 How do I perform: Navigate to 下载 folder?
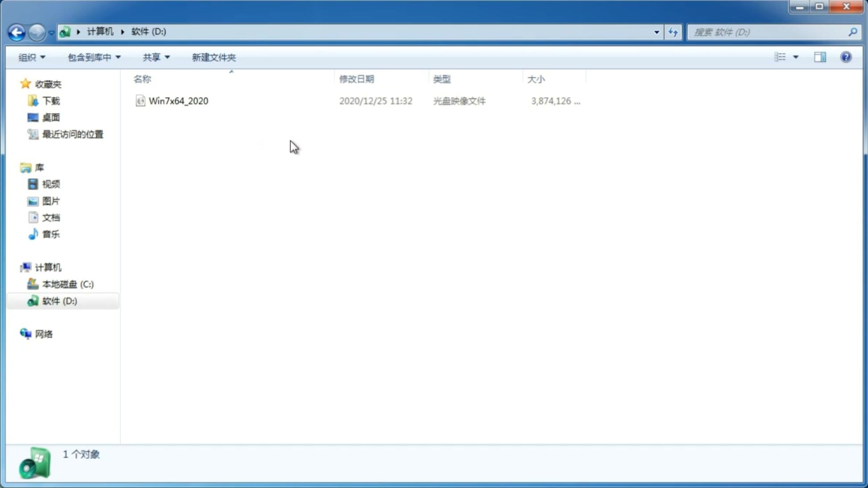(50, 100)
